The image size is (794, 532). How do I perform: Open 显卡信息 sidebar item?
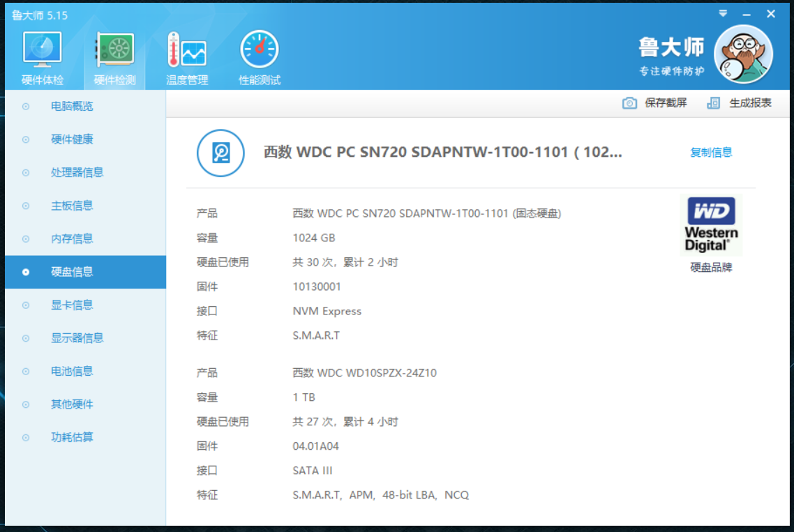coord(86,305)
